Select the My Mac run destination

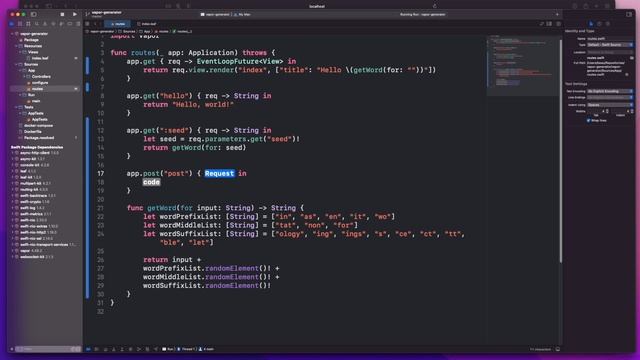point(242,14)
